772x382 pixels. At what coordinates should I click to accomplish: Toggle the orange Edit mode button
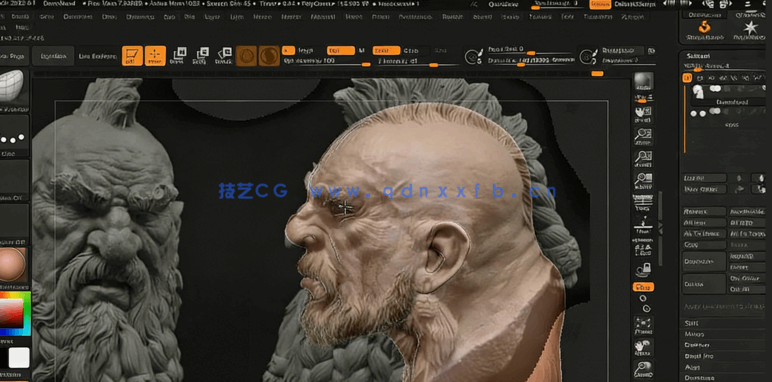(132, 56)
